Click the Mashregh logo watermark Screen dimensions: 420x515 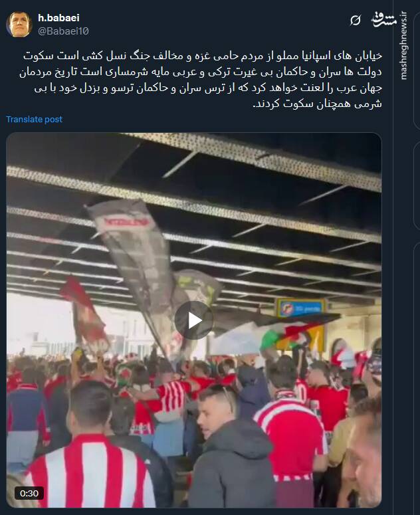383,19
